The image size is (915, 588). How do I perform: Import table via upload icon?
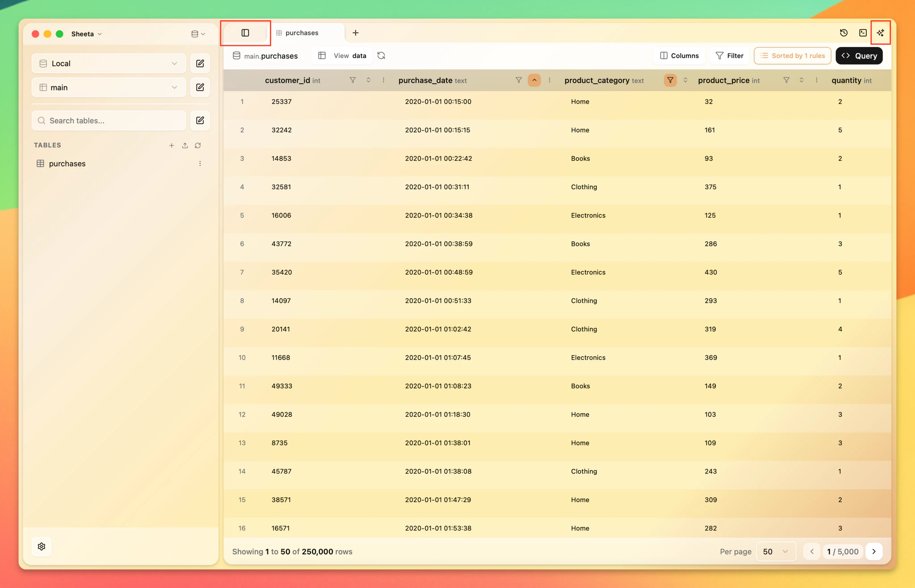coord(185,146)
